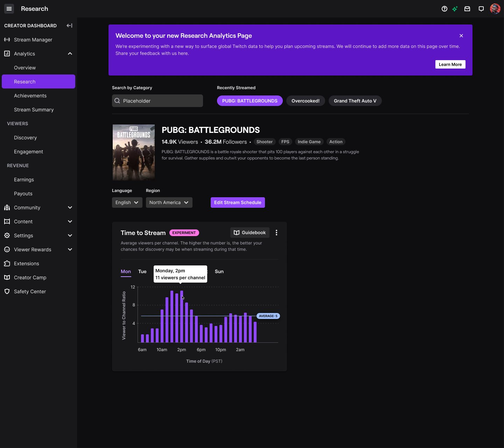504x448 pixels.
Task: Click the 14.9K Viewers text
Action: [180, 142]
